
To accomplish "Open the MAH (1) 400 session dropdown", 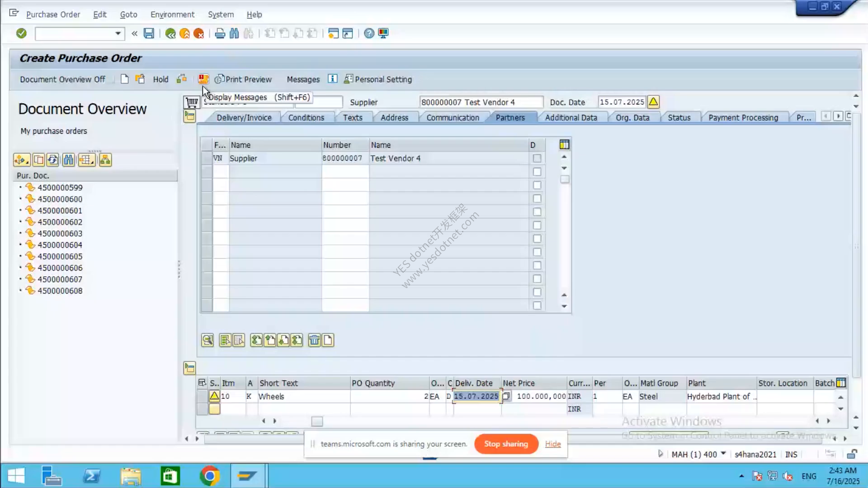I will pyautogui.click(x=723, y=454).
